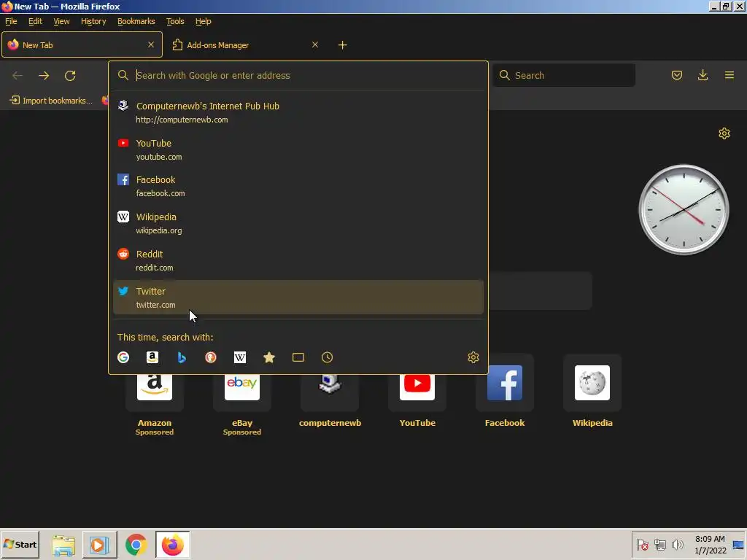Click network tray icon
Screen dimensions: 747x560
coord(659,545)
